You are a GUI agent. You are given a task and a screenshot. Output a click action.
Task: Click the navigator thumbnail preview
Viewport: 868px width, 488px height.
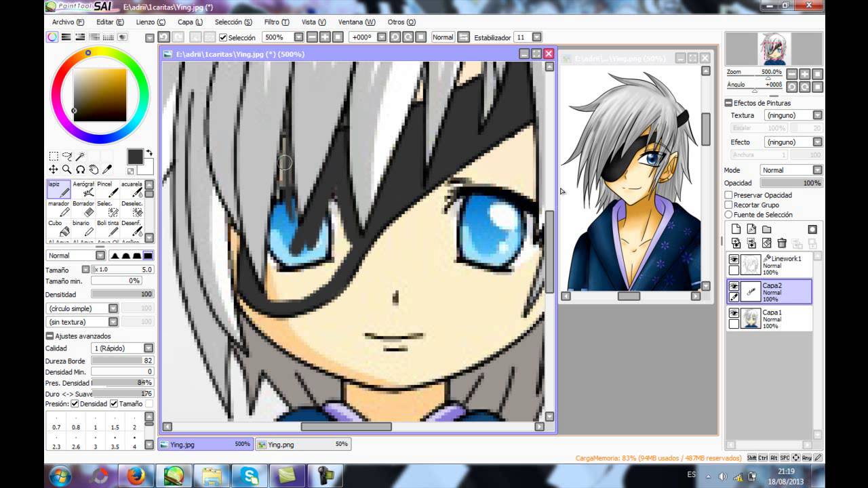coord(774,49)
